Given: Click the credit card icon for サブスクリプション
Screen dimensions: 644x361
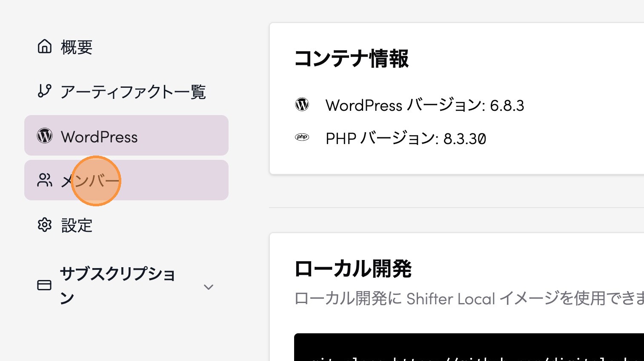Looking at the screenshot, I should (44, 285).
